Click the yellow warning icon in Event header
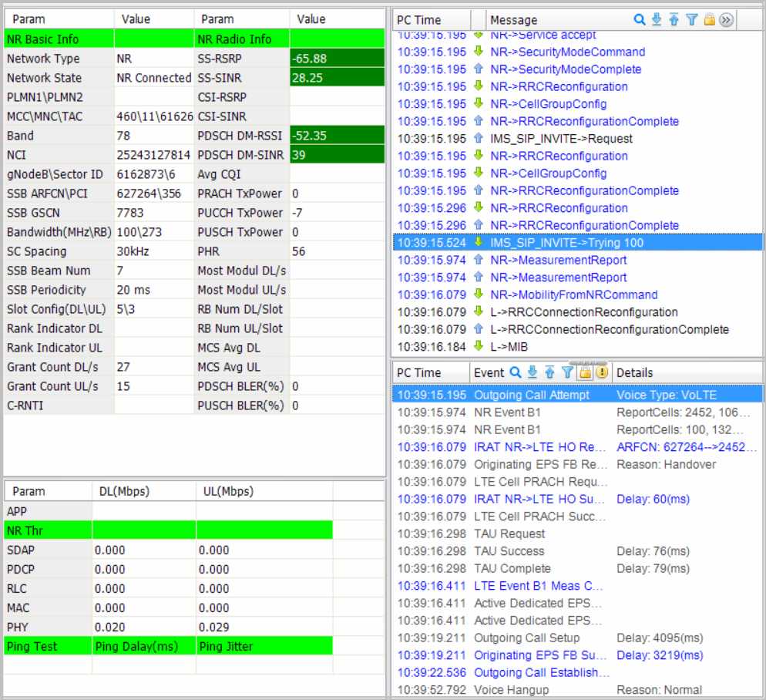This screenshot has height=700, width=766. coord(602,372)
